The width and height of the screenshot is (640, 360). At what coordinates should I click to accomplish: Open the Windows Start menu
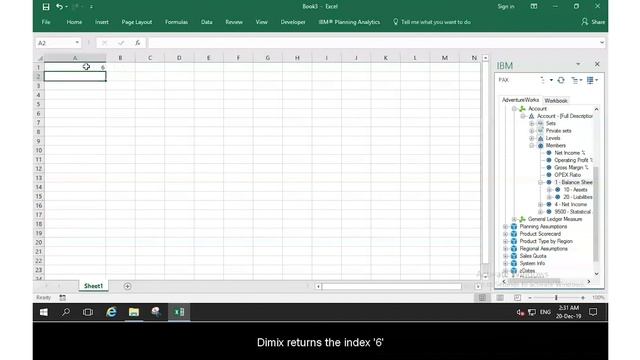(44, 312)
